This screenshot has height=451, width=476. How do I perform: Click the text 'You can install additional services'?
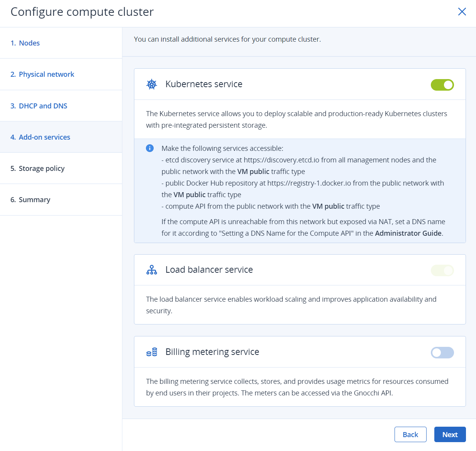coord(227,39)
